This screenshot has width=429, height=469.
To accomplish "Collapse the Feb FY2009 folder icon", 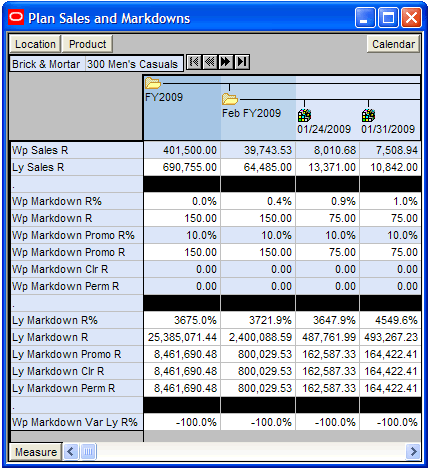I will pos(230,99).
